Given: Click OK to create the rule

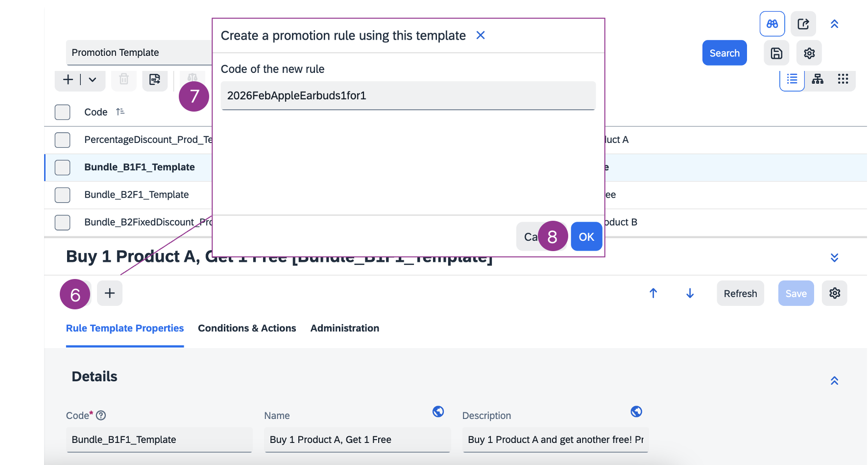Looking at the screenshot, I should [x=586, y=237].
